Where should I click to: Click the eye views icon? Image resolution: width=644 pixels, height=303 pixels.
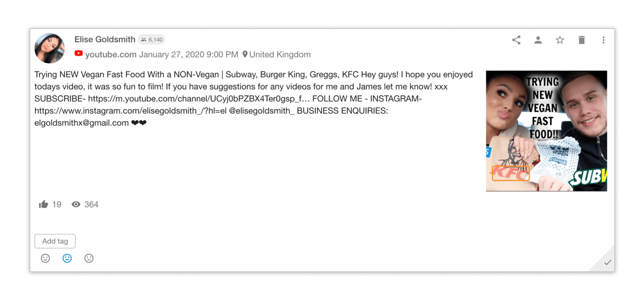pyautogui.click(x=76, y=204)
